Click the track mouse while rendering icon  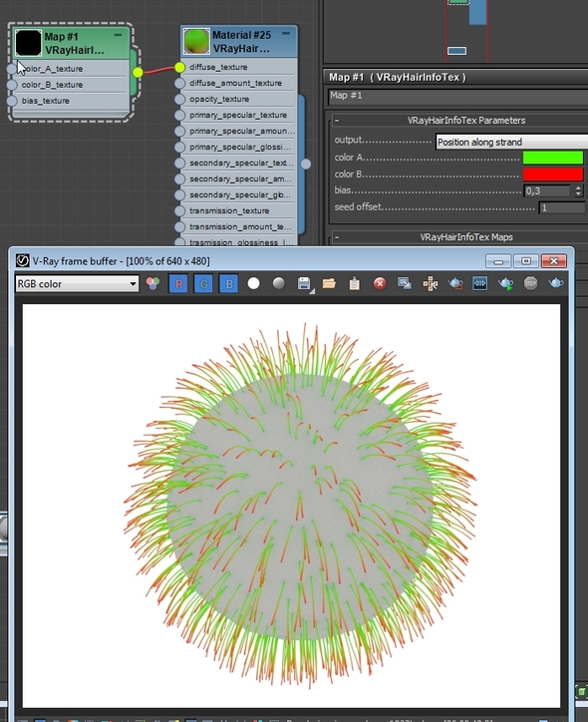click(x=431, y=283)
